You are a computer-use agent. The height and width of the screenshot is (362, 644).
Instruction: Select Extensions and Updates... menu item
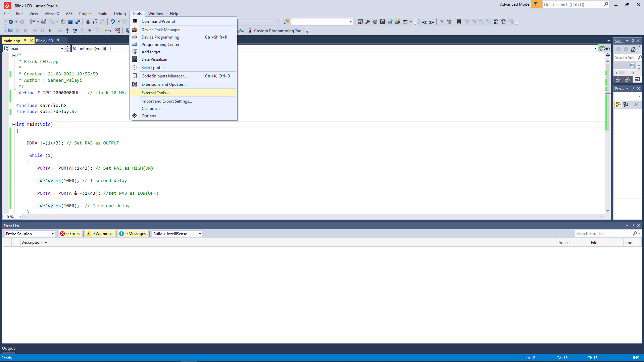tap(183, 84)
